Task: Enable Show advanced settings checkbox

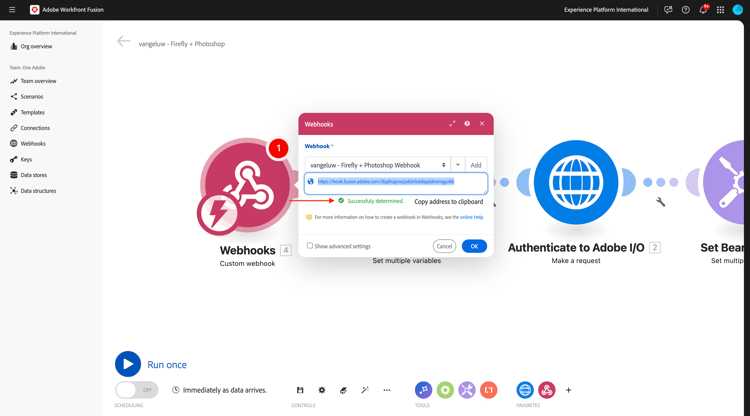Action: coord(310,246)
